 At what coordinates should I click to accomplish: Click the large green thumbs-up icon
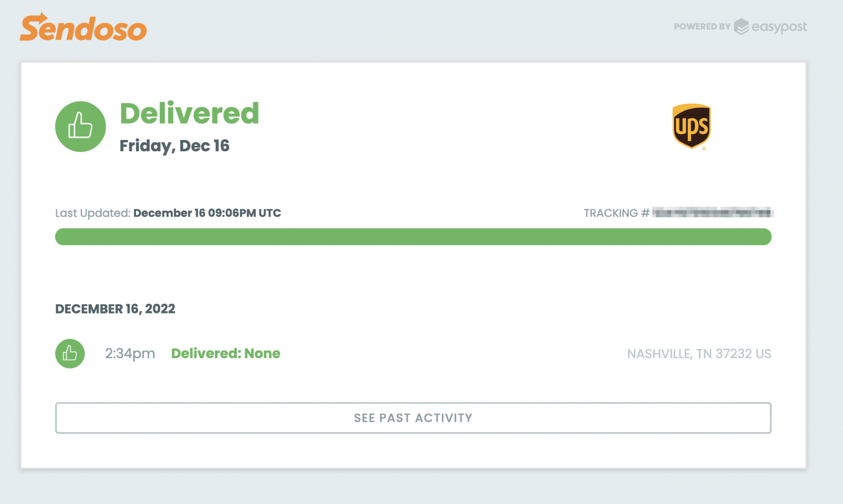coord(80,126)
